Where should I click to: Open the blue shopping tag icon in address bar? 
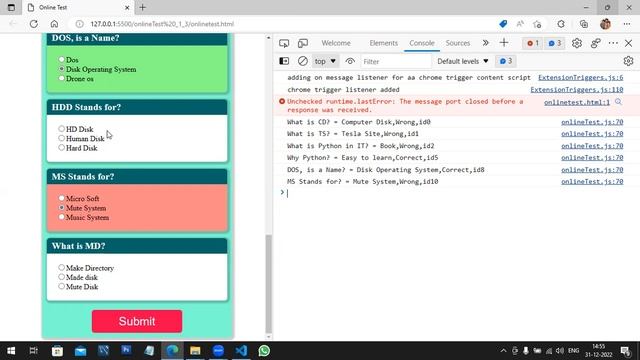click(x=503, y=24)
